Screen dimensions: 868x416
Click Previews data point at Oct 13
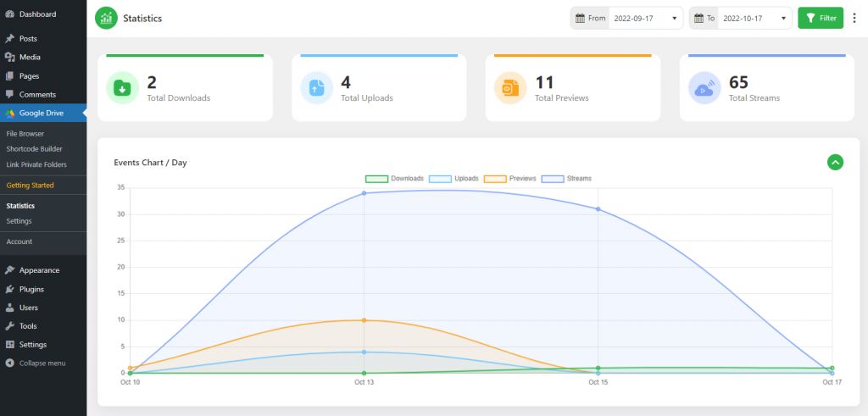point(364,320)
